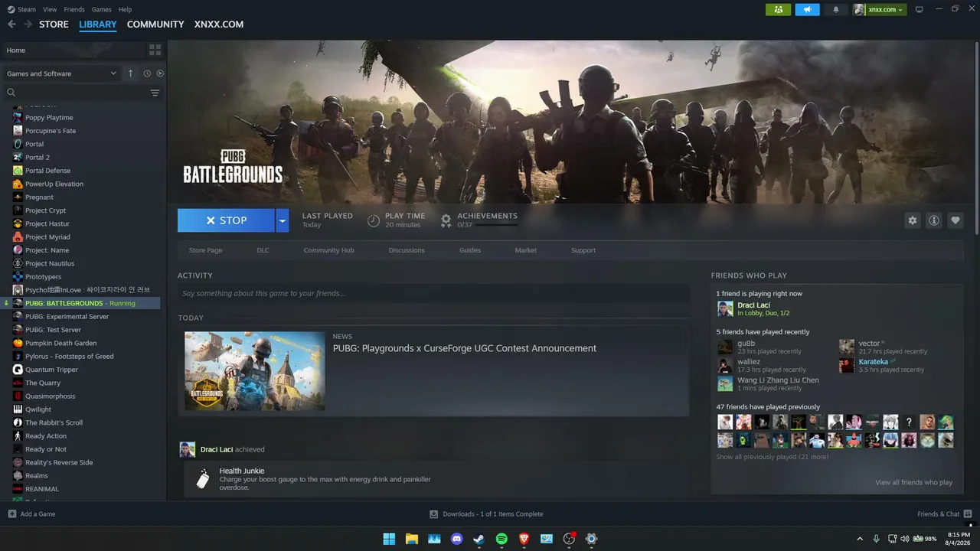Click Home in the library sidebar

click(16, 50)
